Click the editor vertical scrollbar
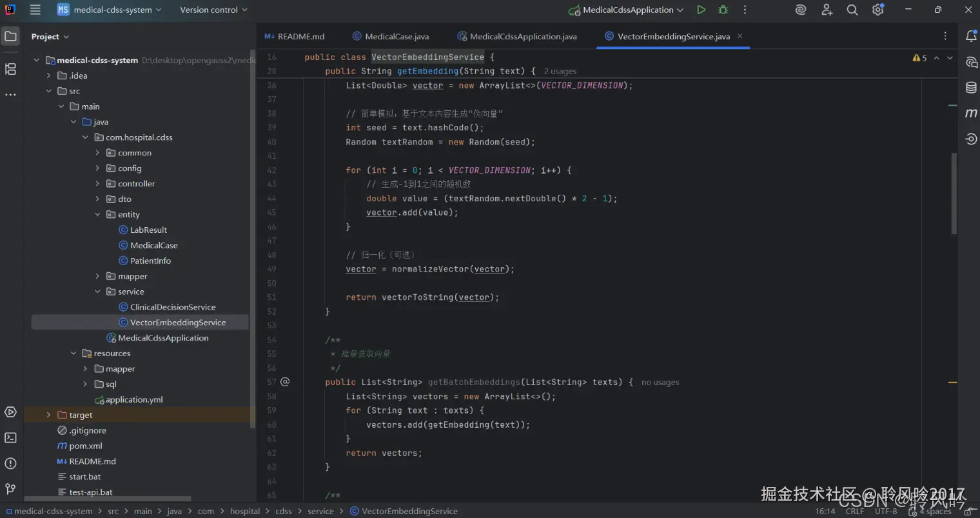Viewport: 980px width, 518px height. [x=954, y=194]
